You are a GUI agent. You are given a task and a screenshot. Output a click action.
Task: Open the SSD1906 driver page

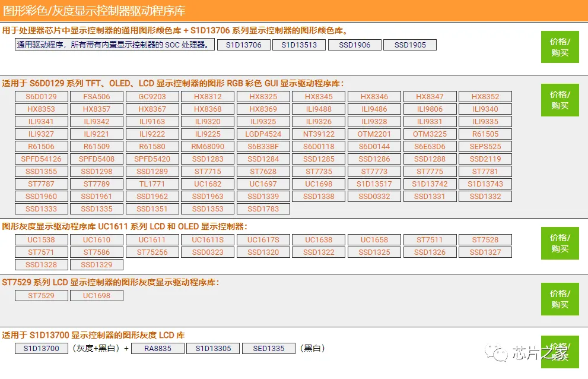354,44
